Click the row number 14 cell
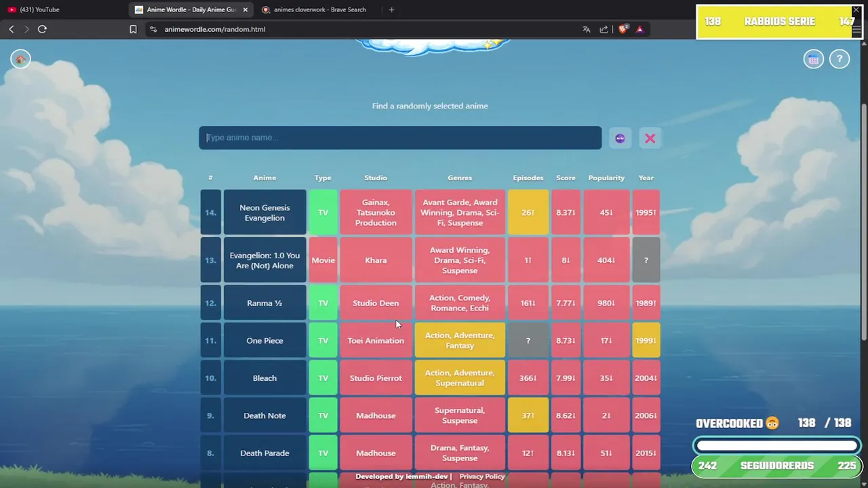The width and height of the screenshot is (868, 488). click(211, 212)
